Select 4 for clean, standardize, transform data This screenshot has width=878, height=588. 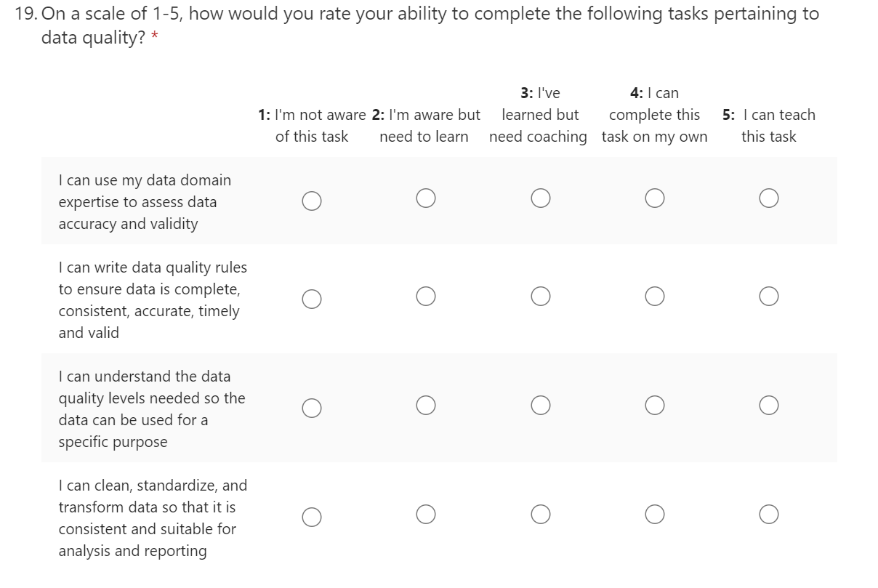point(655,514)
